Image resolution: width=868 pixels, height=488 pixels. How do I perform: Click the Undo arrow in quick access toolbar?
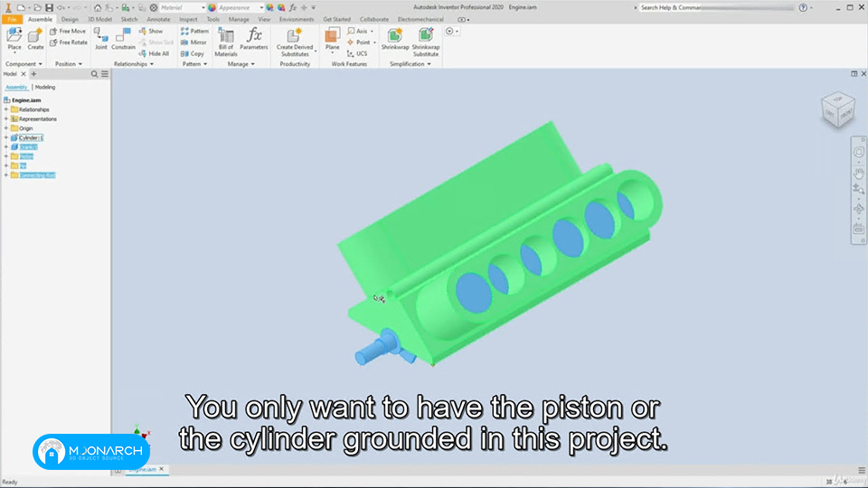click(61, 8)
